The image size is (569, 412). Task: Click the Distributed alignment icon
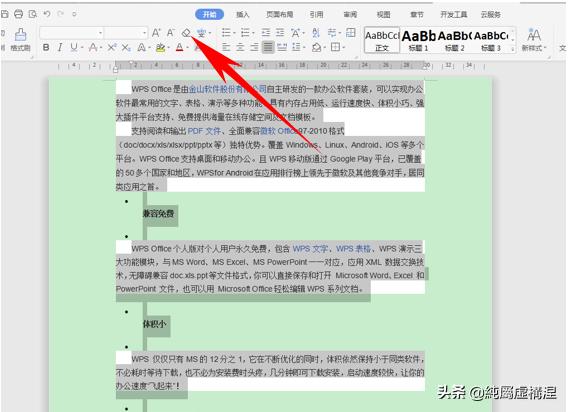[x=282, y=47]
